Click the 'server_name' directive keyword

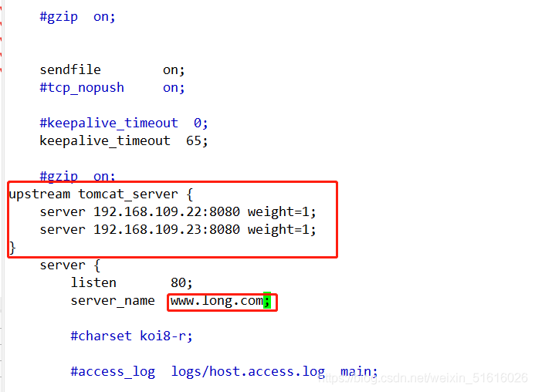(x=113, y=301)
